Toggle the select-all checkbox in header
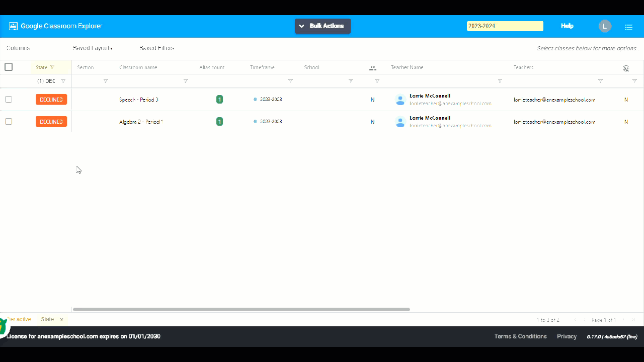 (9, 67)
